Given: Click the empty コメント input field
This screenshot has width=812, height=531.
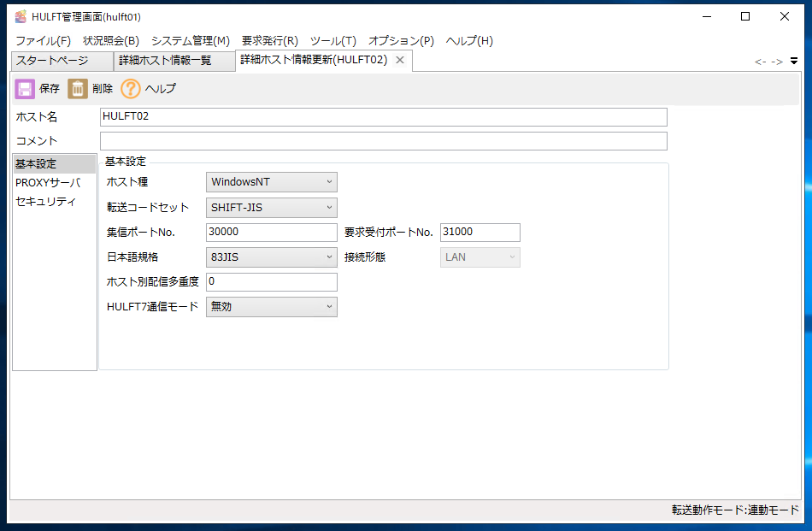Looking at the screenshot, I should tap(383, 141).
